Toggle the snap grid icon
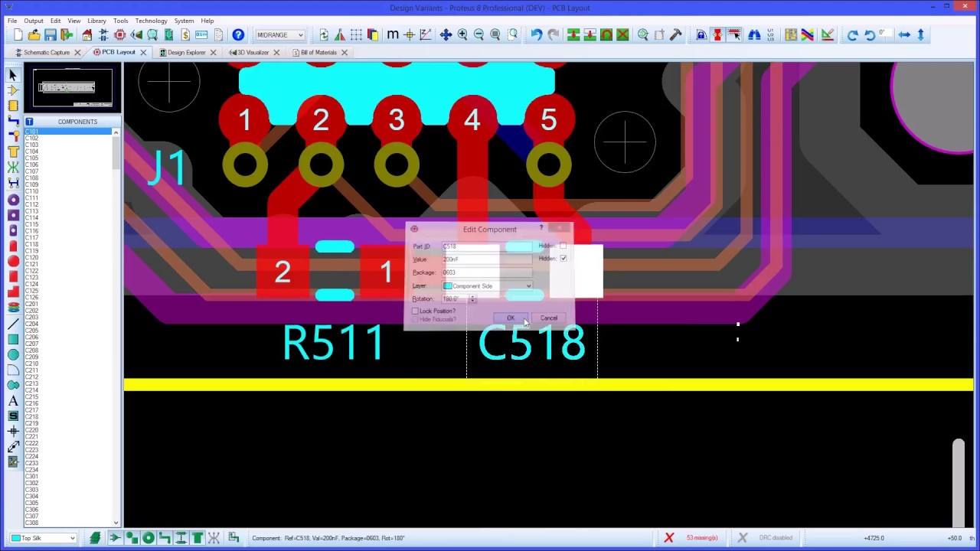Image resolution: width=980 pixels, height=551 pixels. coord(355,34)
